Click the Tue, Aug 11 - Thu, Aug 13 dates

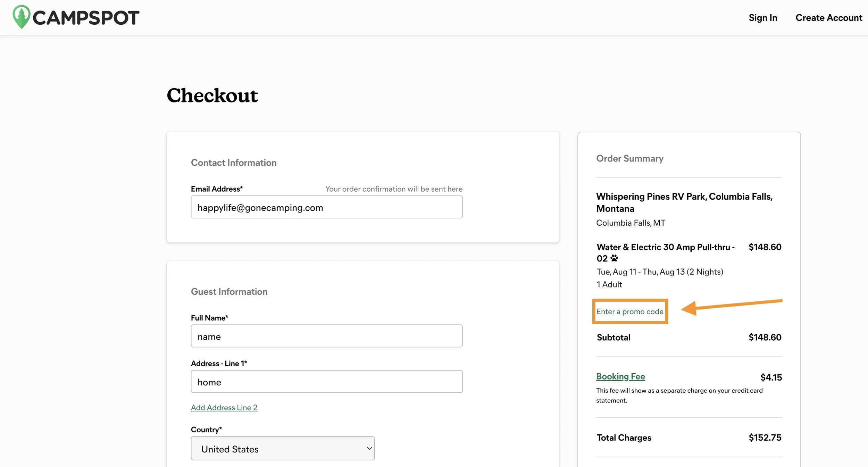(x=660, y=272)
